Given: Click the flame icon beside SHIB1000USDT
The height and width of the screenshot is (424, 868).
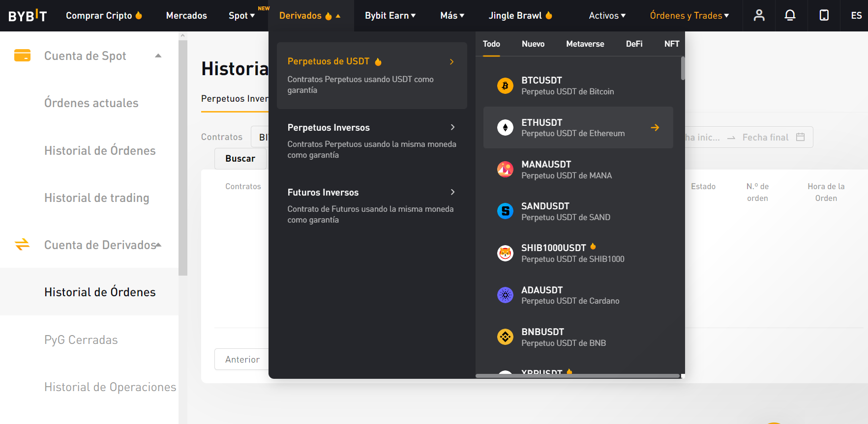Looking at the screenshot, I should 593,247.
